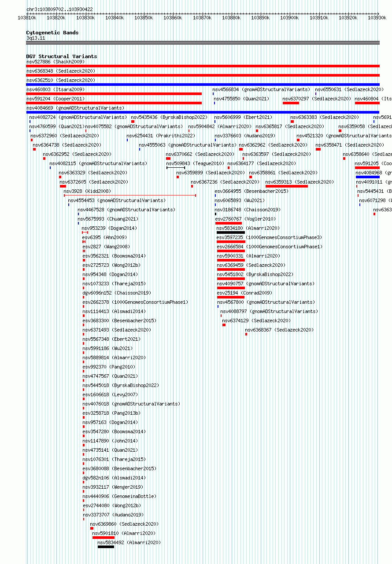Click the blue bar under nsv6362510

(x=203, y=85)
